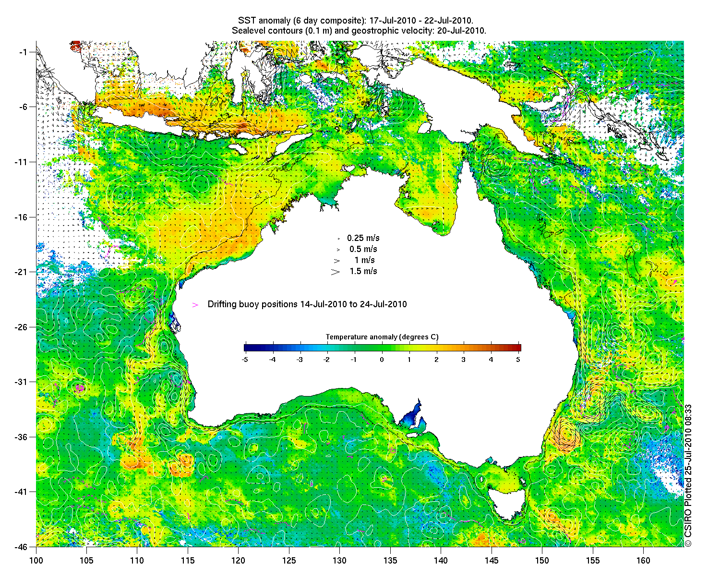Click the 1.5 m/s arrow symbol
The image size is (720, 588).
tap(335, 272)
